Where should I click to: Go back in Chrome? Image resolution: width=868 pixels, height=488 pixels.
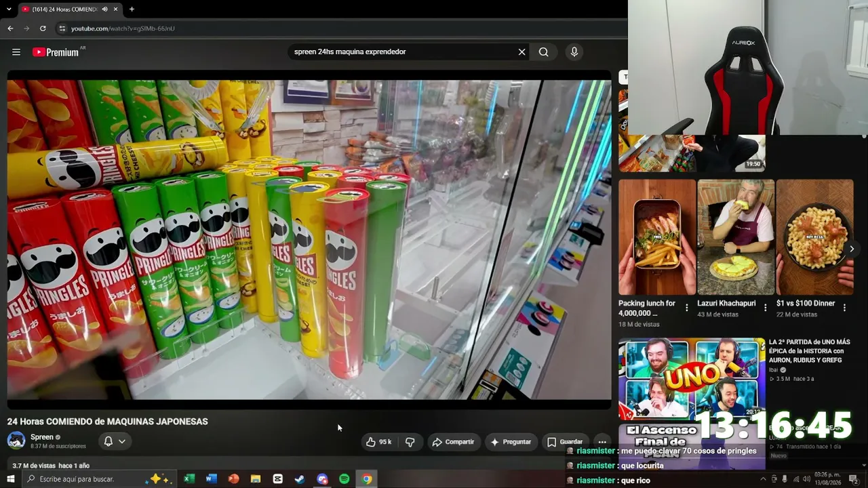click(10, 28)
